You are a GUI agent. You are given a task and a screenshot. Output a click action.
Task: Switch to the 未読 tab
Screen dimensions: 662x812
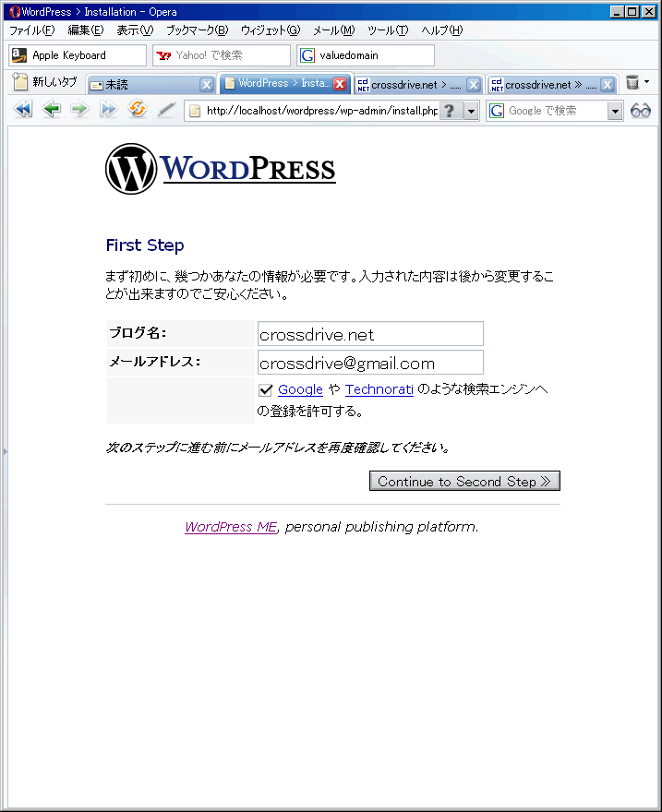pos(150,85)
